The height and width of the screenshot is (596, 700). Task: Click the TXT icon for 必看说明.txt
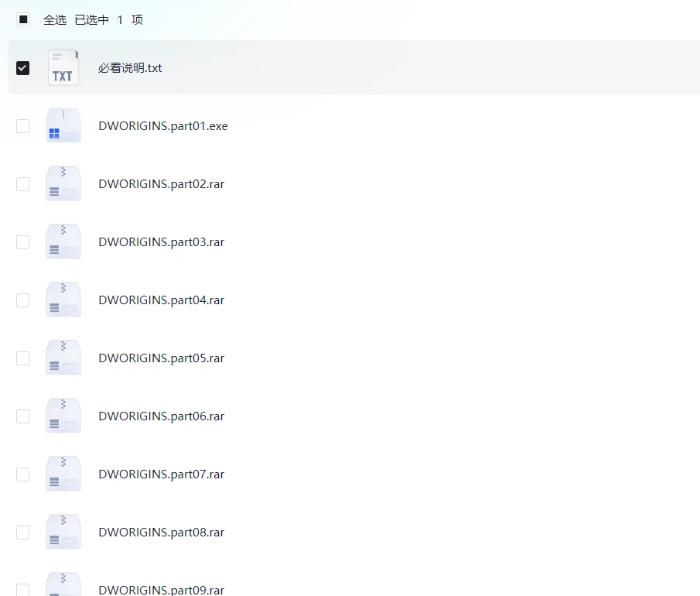click(x=63, y=68)
